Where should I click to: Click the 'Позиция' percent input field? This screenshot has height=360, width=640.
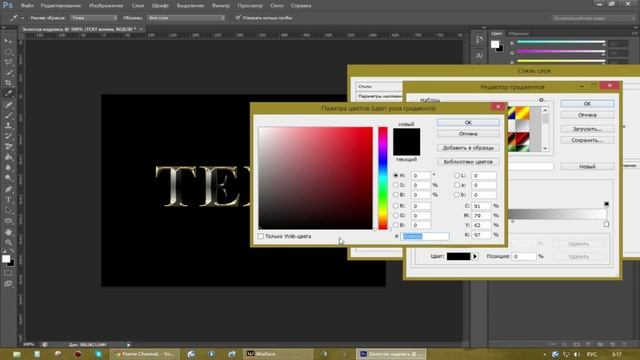point(524,256)
